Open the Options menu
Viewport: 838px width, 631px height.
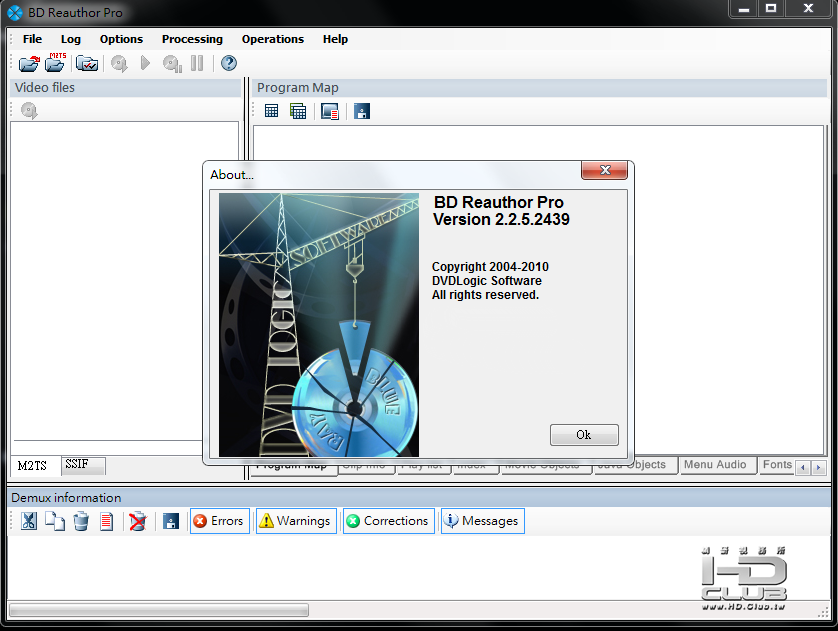pyautogui.click(x=121, y=39)
